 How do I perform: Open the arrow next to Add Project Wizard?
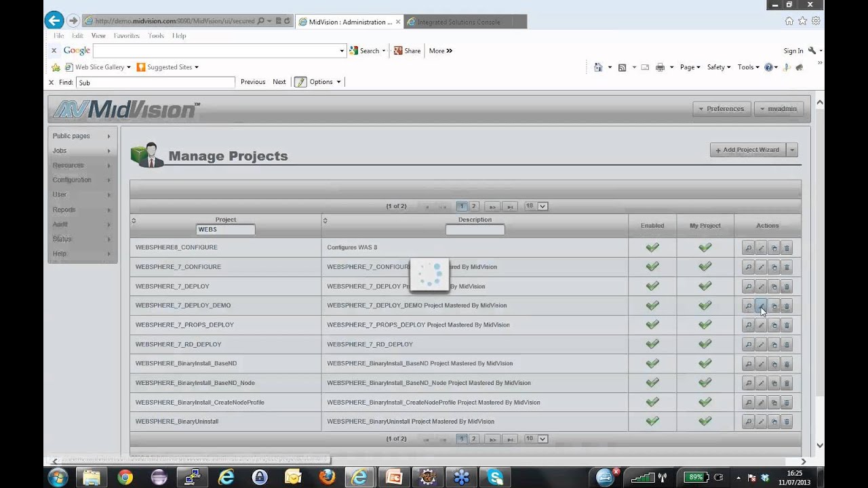tap(792, 150)
